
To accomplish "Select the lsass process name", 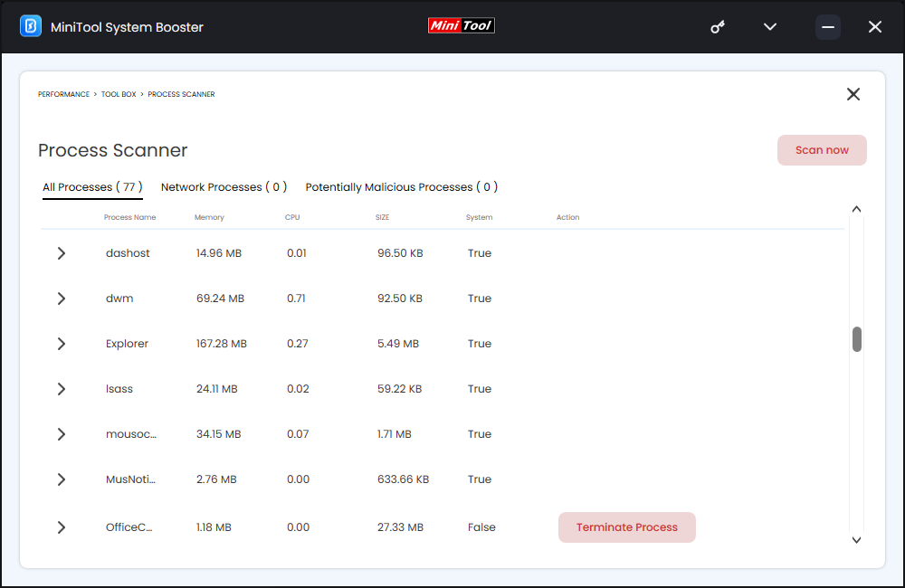I will [119, 388].
